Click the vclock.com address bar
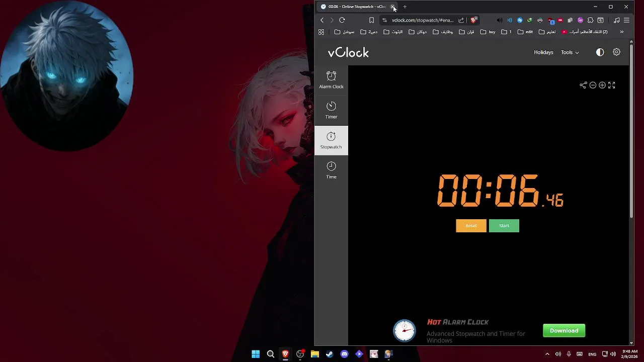 pyautogui.click(x=423, y=20)
